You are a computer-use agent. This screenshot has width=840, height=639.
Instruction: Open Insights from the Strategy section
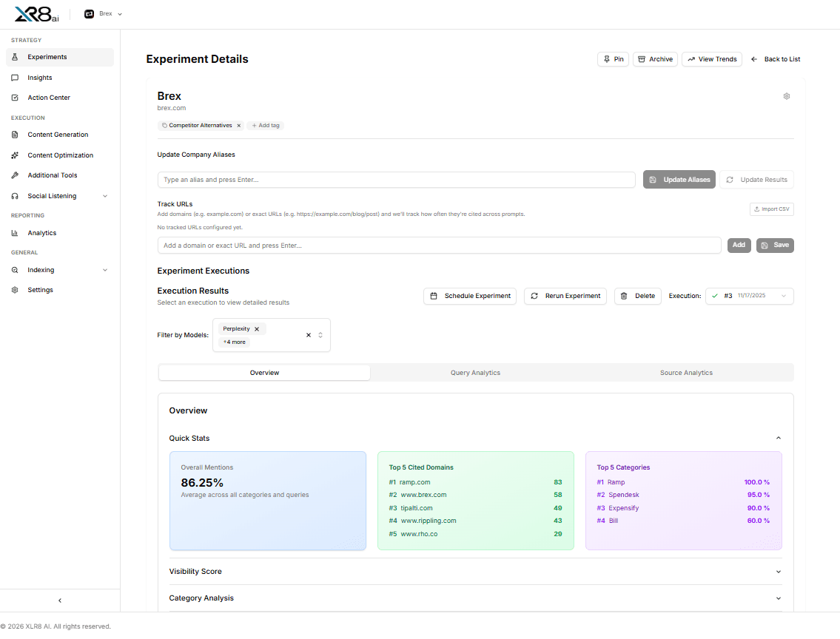pos(41,77)
